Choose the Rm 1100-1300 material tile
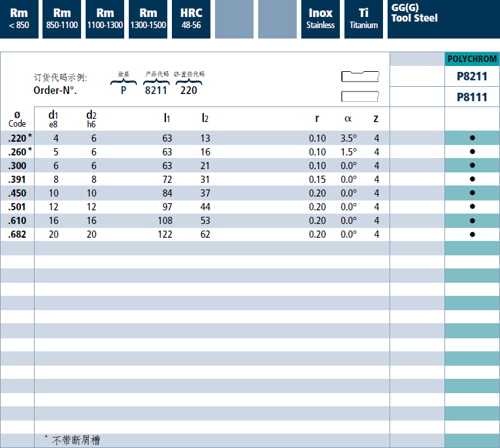This screenshot has width=500, height=448. 105,19
